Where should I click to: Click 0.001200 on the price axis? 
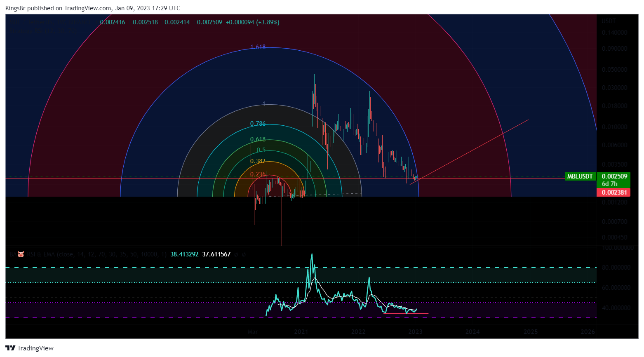pos(615,202)
